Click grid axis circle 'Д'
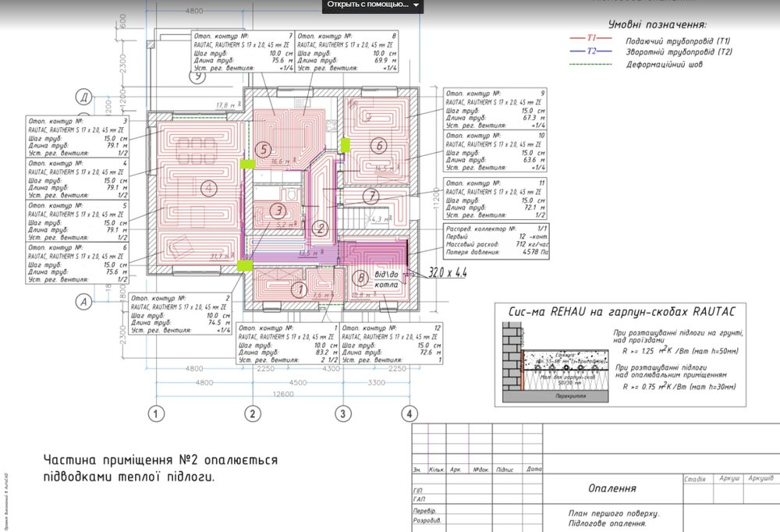 [x=83, y=97]
